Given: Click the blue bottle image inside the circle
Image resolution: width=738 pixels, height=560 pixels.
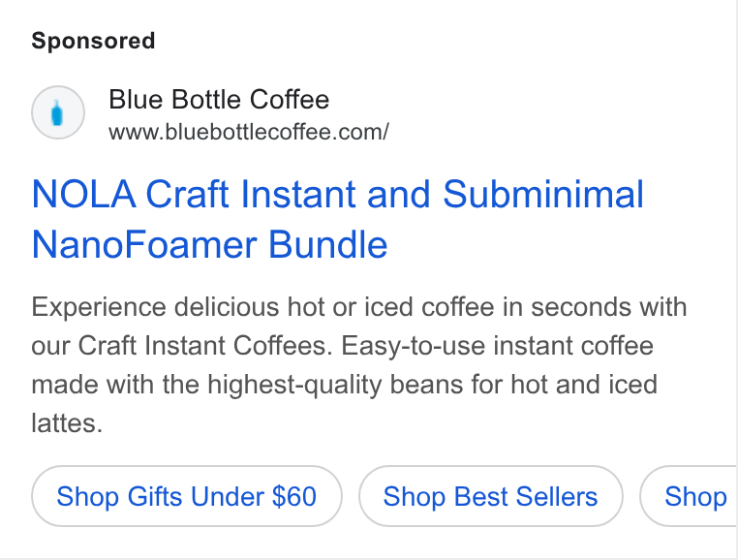Looking at the screenshot, I should [57, 113].
